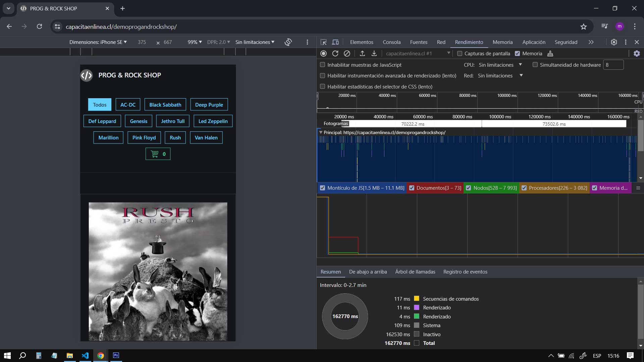Screen dimensions: 644x362
Task: Check Habilitar estadísticas del selector de CSS
Action: click(x=323, y=86)
